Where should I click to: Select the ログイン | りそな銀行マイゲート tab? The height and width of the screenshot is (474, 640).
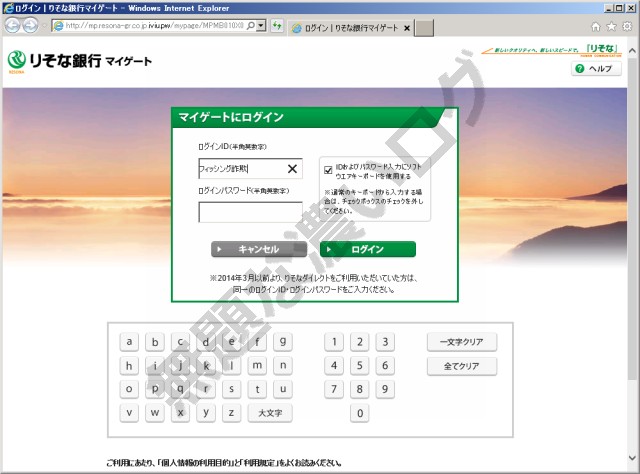351,28
